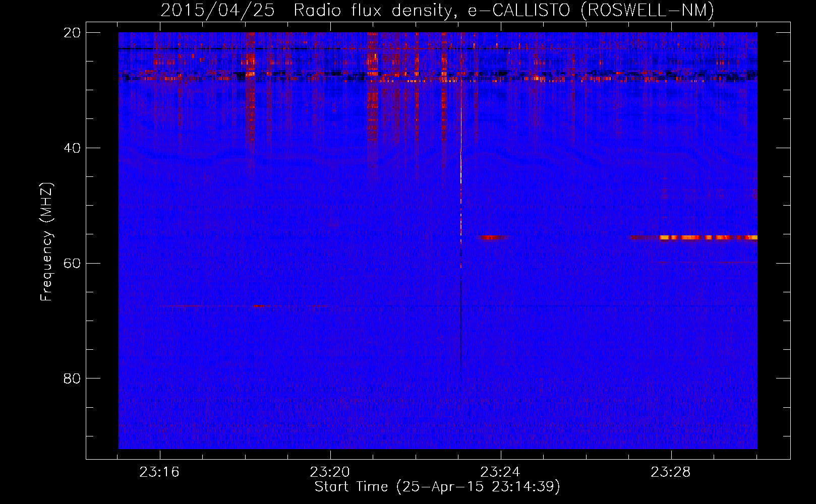Click the 23:16 time tick label
816x504 pixels.
[160, 472]
